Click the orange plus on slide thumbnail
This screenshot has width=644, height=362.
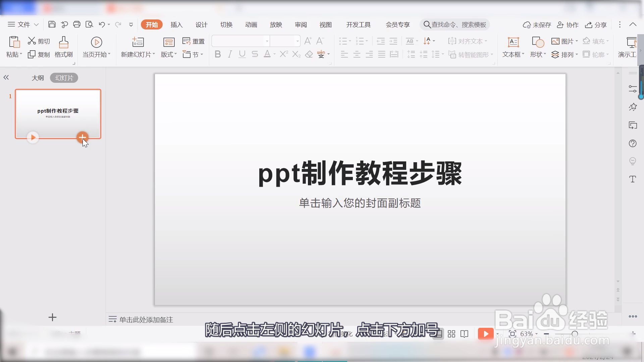click(82, 137)
